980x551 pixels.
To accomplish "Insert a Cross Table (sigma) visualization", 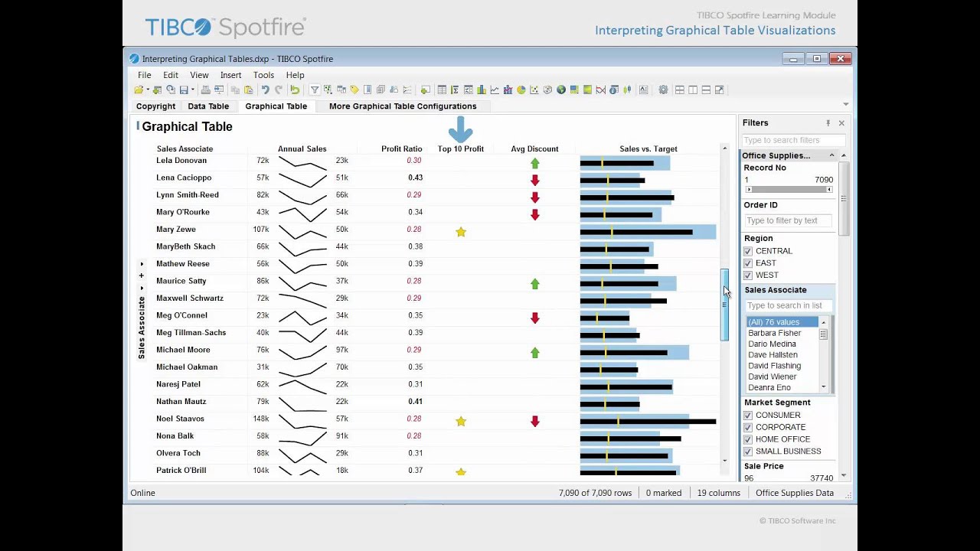I will [456, 90].
